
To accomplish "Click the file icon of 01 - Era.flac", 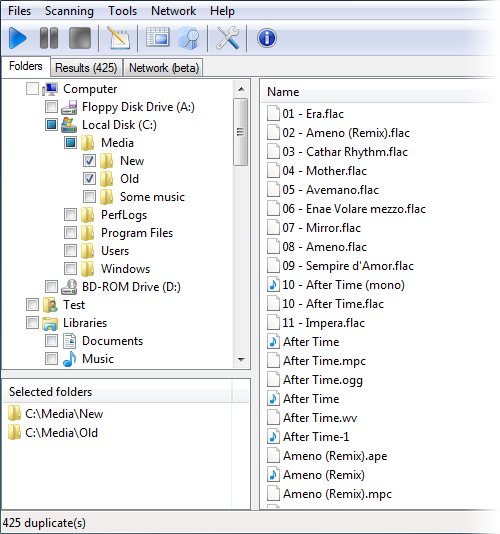I will pos(274,114).
